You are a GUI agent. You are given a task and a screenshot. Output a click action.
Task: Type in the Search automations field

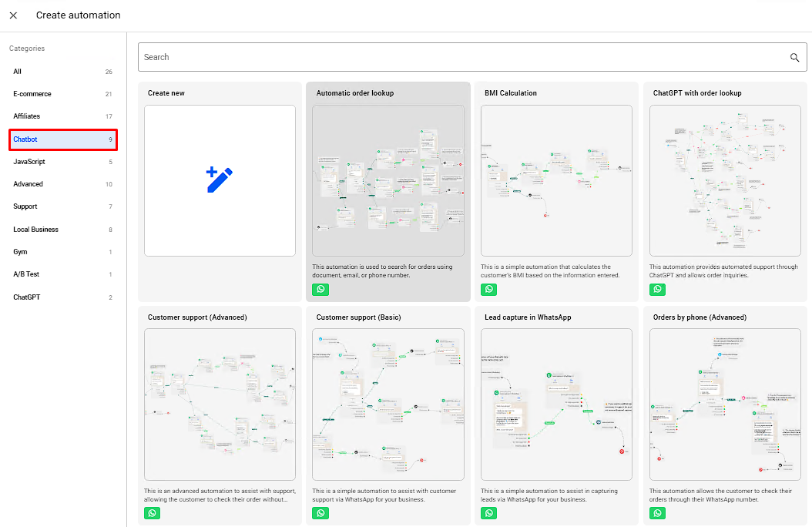click(462, 57)
